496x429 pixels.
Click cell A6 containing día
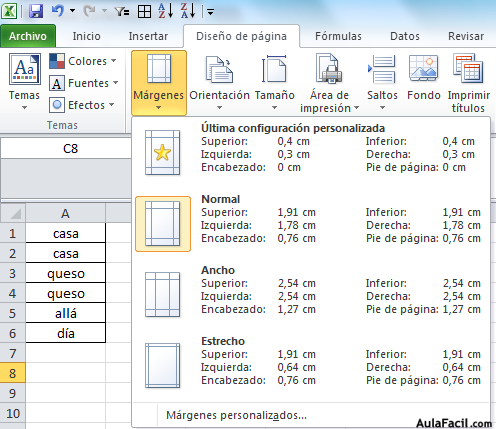66,333
